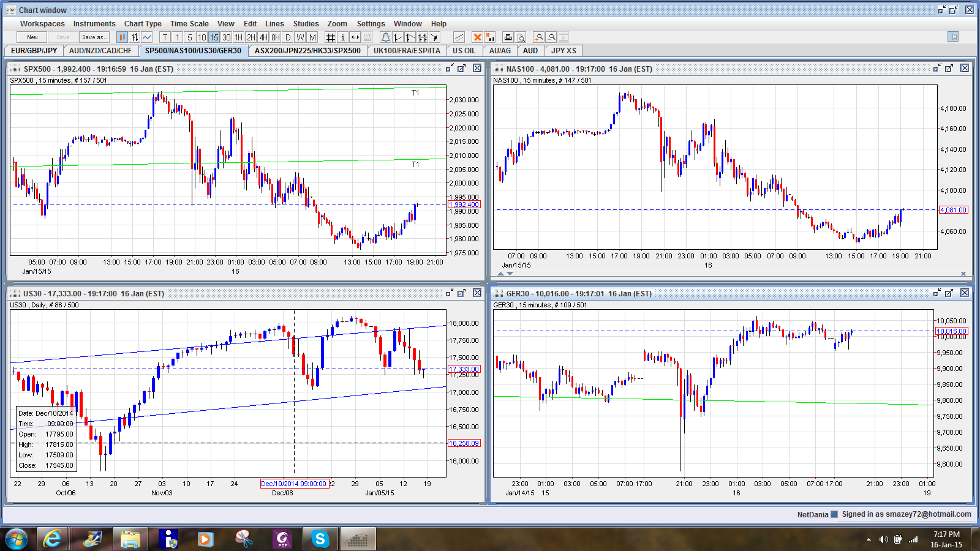This screenshot has height=551, width=980.
Task: Open the Settings menu
Action: [371, 24]
